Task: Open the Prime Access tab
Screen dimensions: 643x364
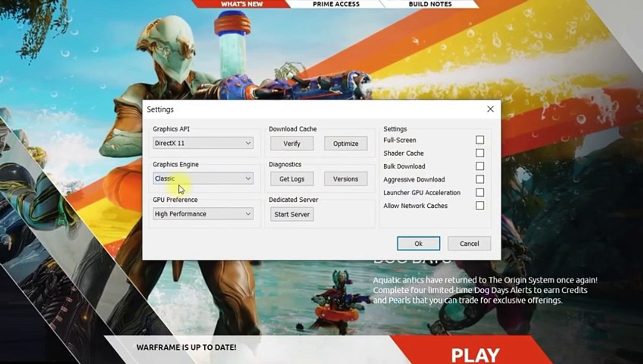Action: pyautogui.click(x=336, y=4)
